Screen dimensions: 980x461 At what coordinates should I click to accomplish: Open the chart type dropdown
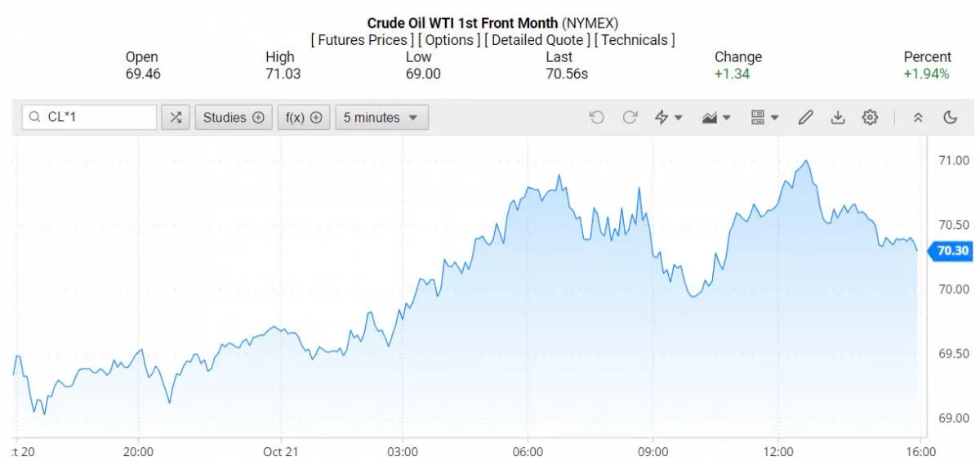[x=716, y=118]
